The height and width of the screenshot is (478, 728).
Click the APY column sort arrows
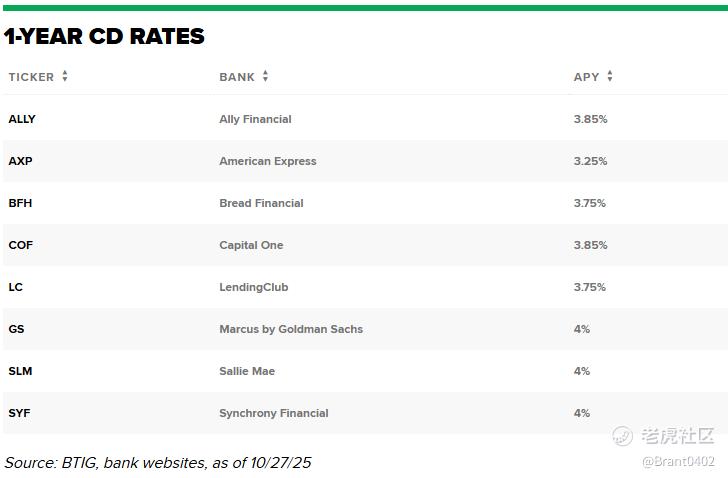(x=609, y=77)
